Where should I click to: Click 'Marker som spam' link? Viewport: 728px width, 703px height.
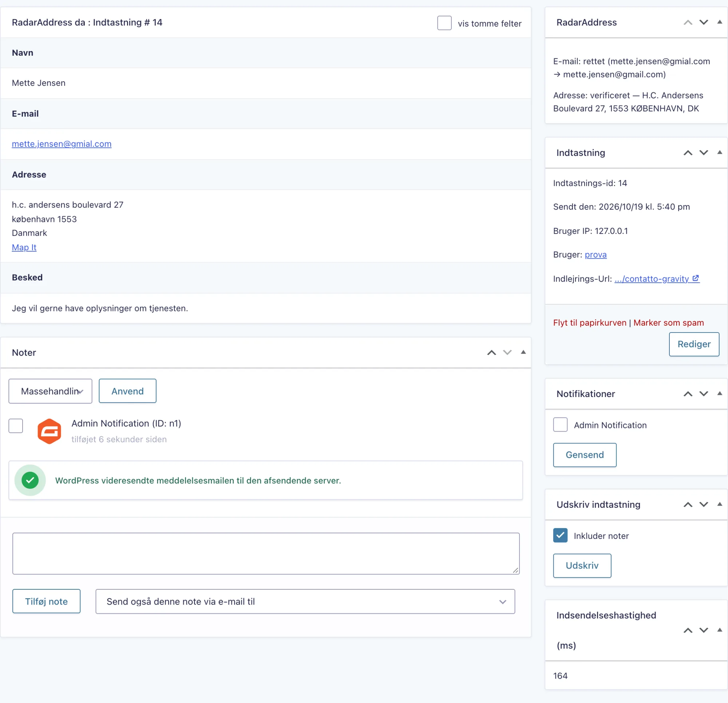669,323
